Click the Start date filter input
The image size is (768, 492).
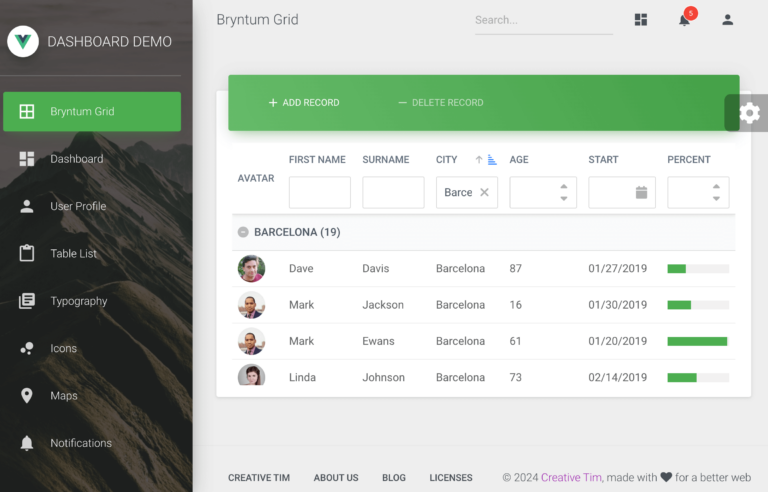pyautogui.click(x=622, y=193)
